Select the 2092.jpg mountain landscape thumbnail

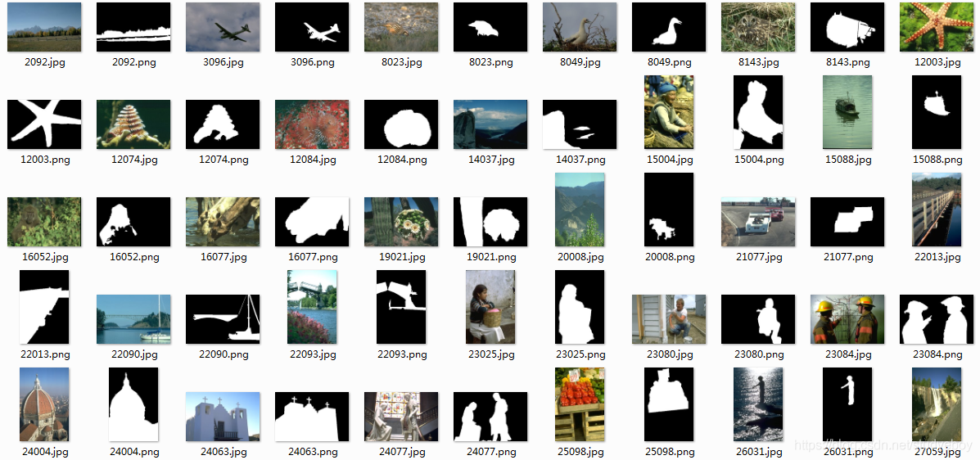pyautogui.click(x=43, y=27)
